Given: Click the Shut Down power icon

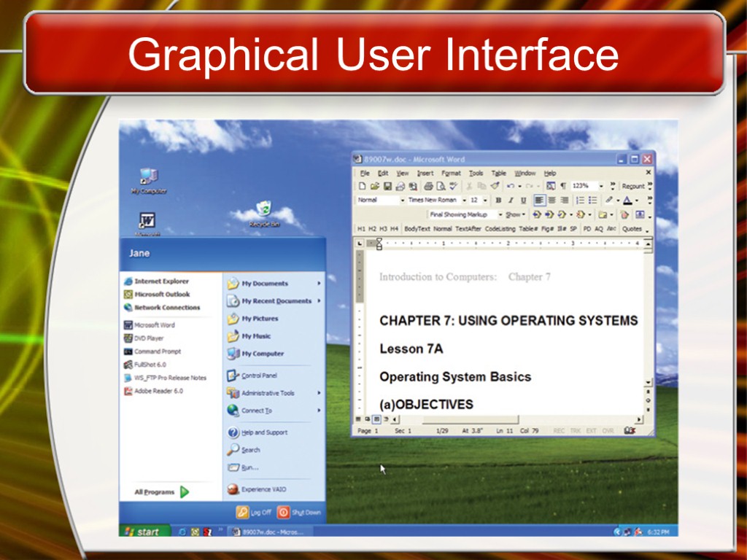Looking at the screenshot, I should coord(284,512).
